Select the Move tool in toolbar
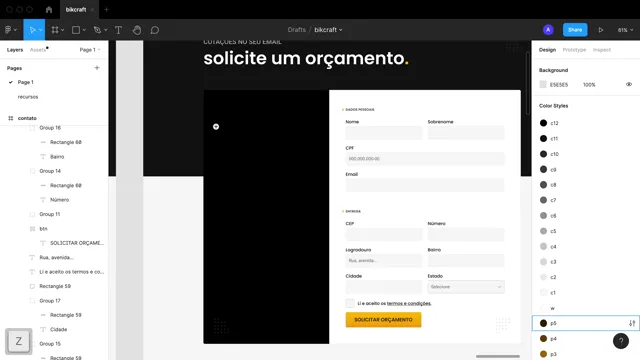 tap(32, 30)
